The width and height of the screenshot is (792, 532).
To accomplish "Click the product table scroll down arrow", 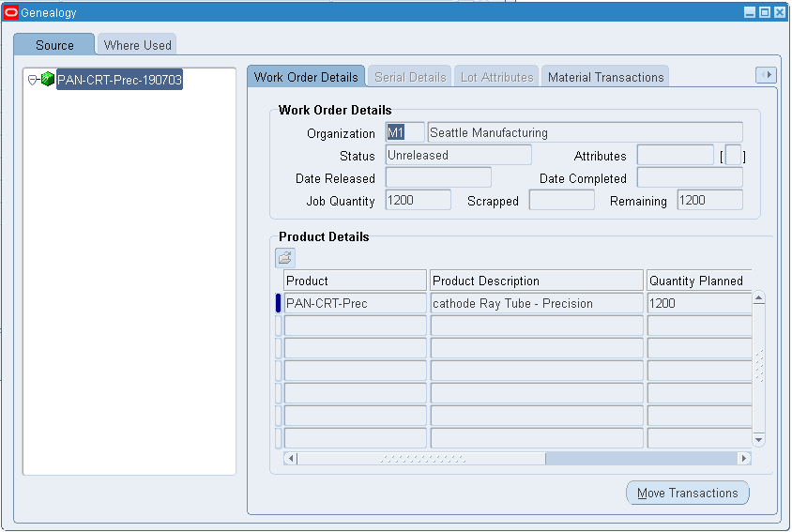I will point(758,439).
